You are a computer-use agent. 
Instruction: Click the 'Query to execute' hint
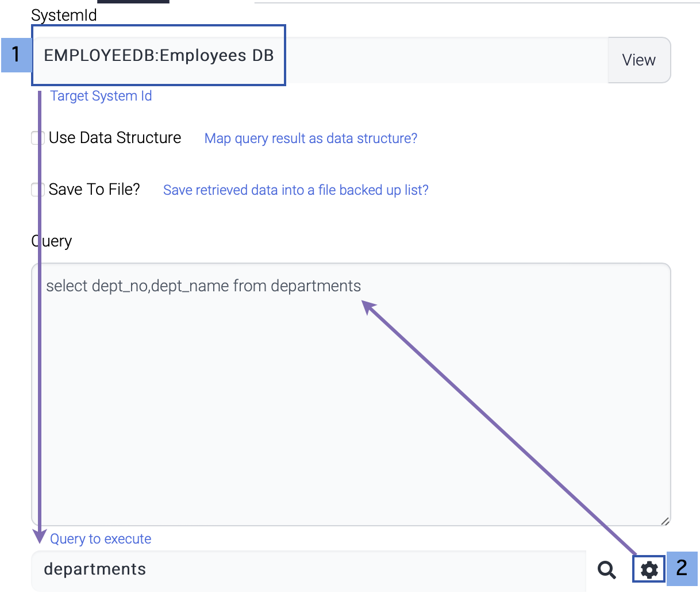(101, 539)
